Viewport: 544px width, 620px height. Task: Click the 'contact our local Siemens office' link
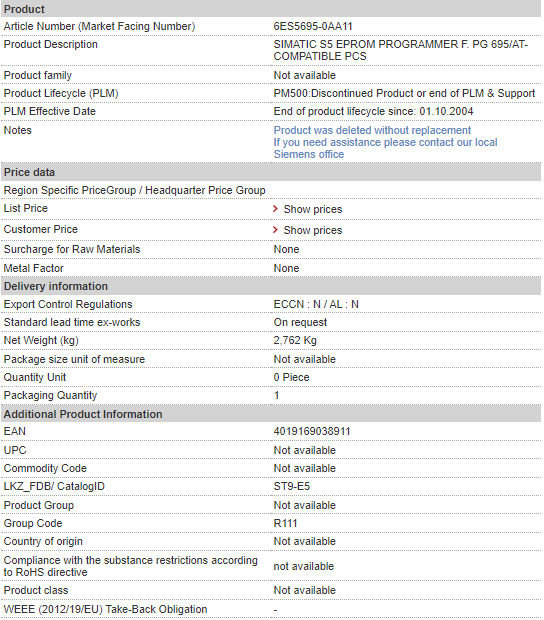(385, 148)
